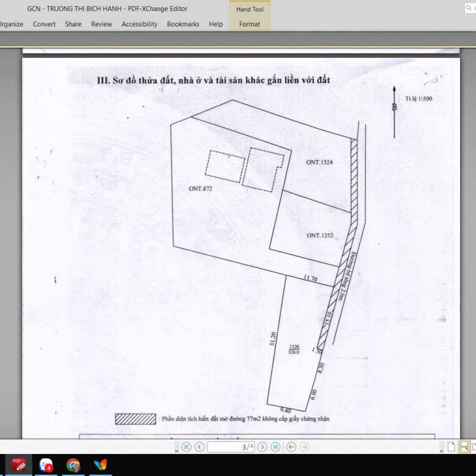Click the green go-forward view arrow

(305, 447)
